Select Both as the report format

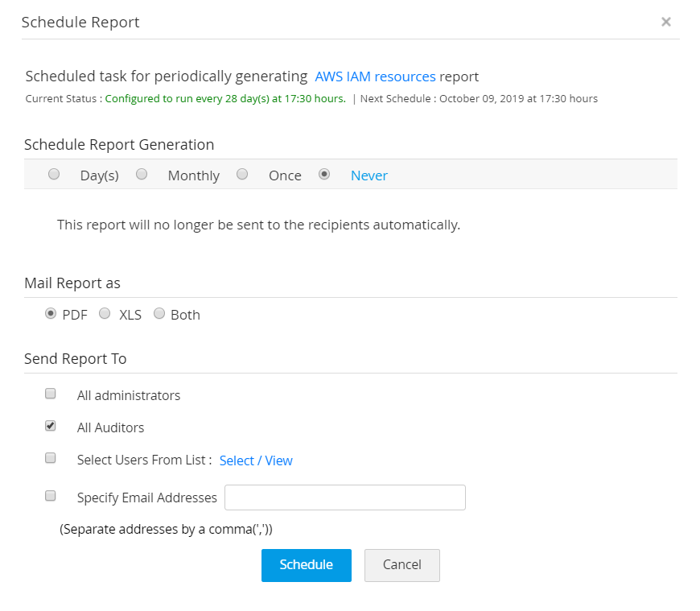coord(159,314)
